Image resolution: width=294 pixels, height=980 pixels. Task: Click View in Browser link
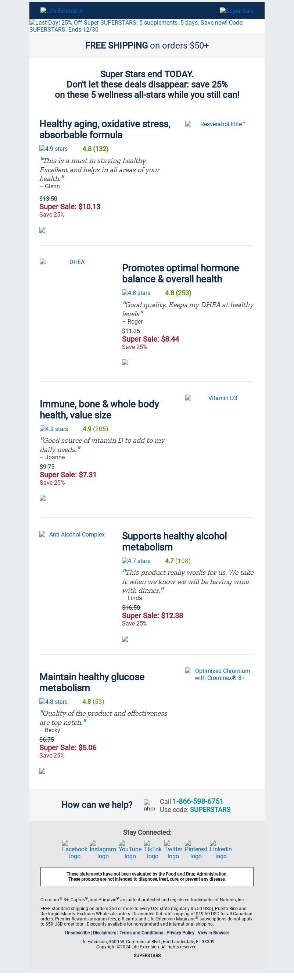click(x=214, y=933)
